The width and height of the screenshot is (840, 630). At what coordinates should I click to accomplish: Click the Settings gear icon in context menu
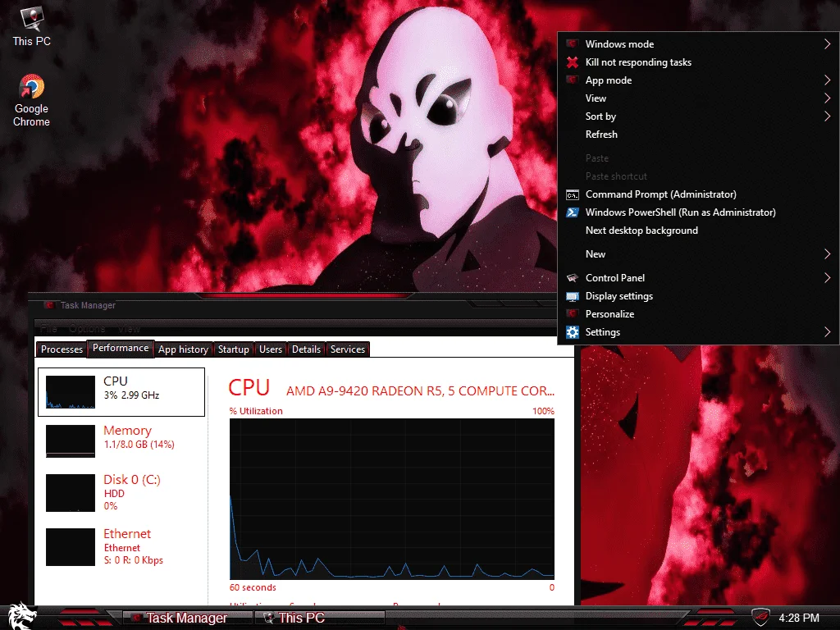coord(572,332)
